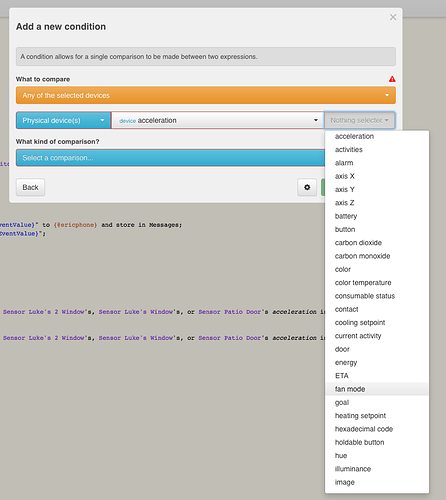Expand the Physical device(s) dropdown

tap(63, 120)
